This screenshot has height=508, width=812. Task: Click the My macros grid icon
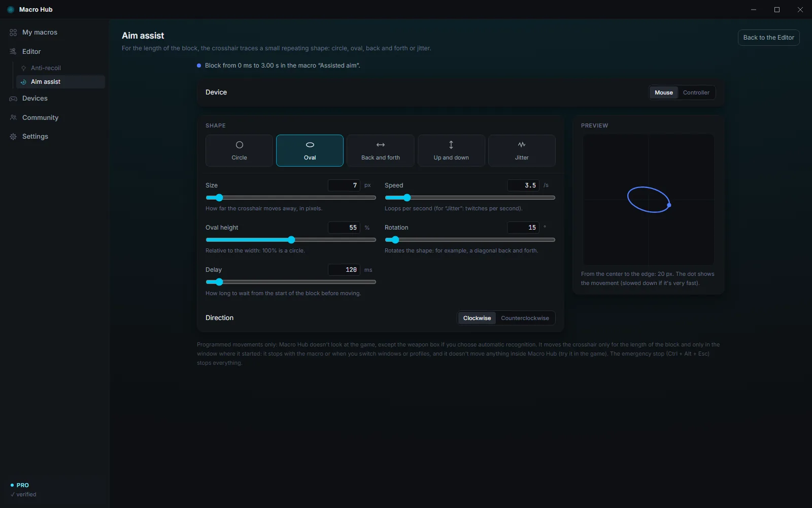point(13,33)
